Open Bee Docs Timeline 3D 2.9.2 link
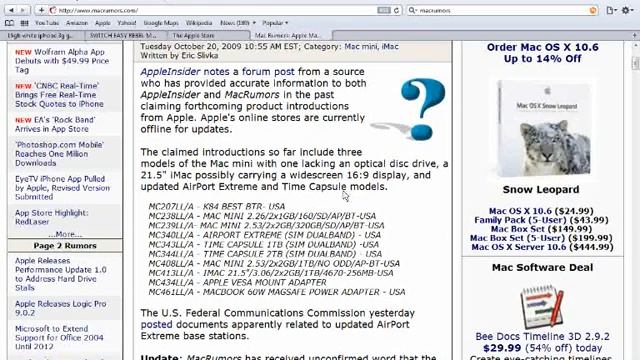The width and height of the screenshot is (640, 360). (542, 337)
